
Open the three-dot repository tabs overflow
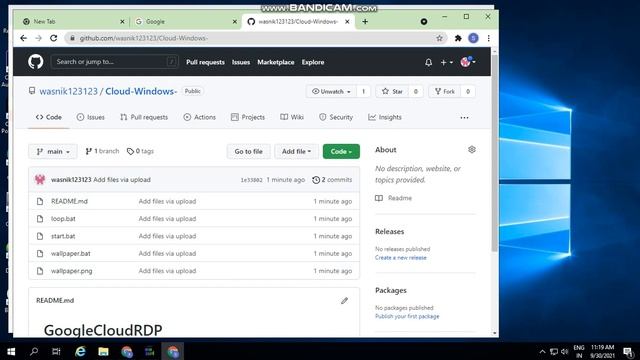pyautogui.click(x=464, y=118)
